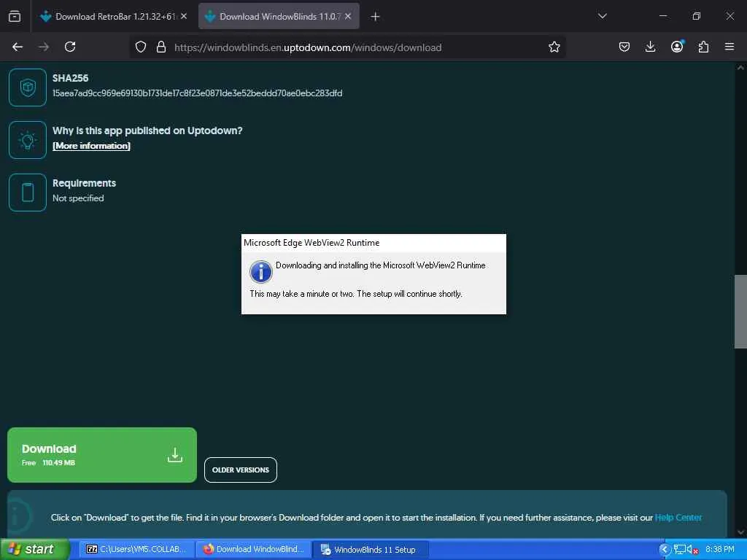Click the muted volume tray icon
The height and width of the screenshot is (560, 747).
click(692, 550)
